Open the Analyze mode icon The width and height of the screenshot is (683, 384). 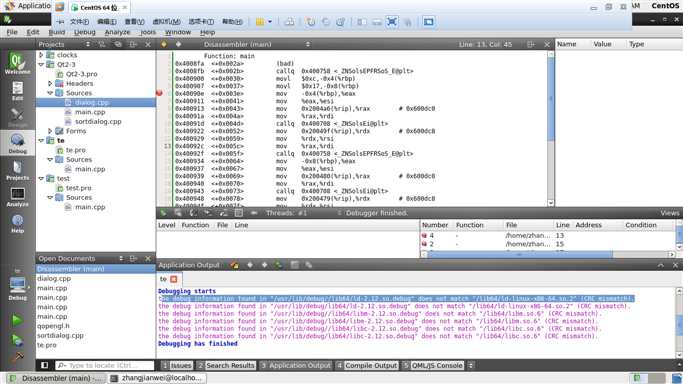point(17,197)
